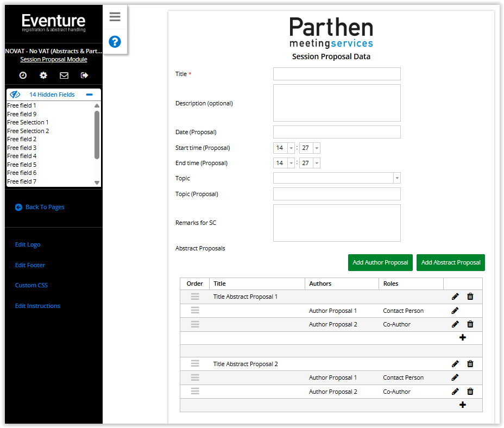Screen dimensions: 504x428
Task: Click the blue help question mark icon
Action: (115, 42)
